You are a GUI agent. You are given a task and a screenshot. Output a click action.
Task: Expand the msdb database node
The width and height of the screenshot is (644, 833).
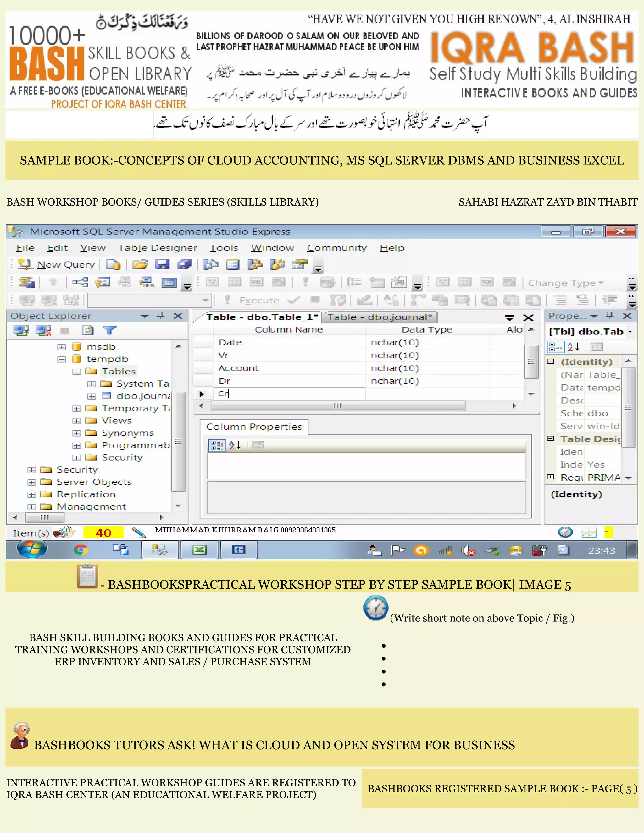point(61,347)
